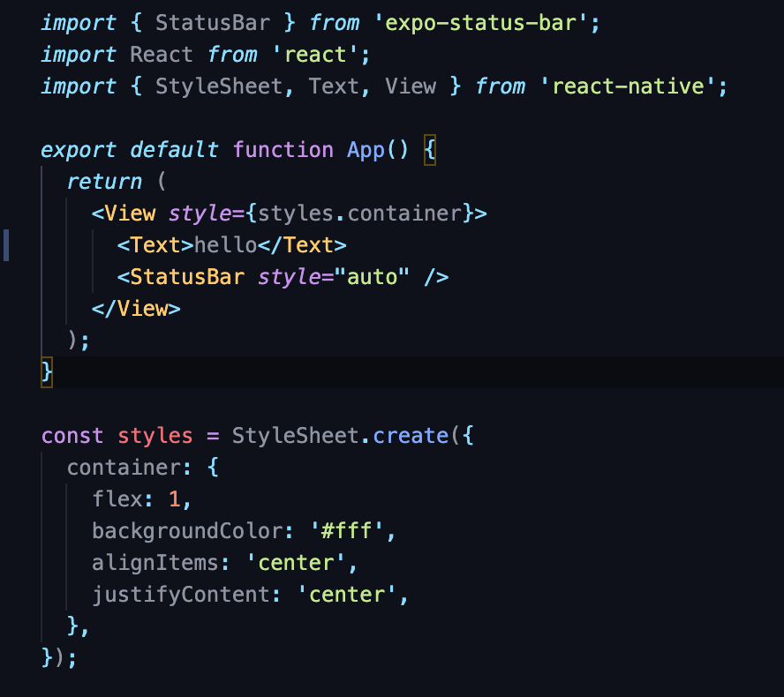Click the 'const' keyword

[x=72, y=436]
